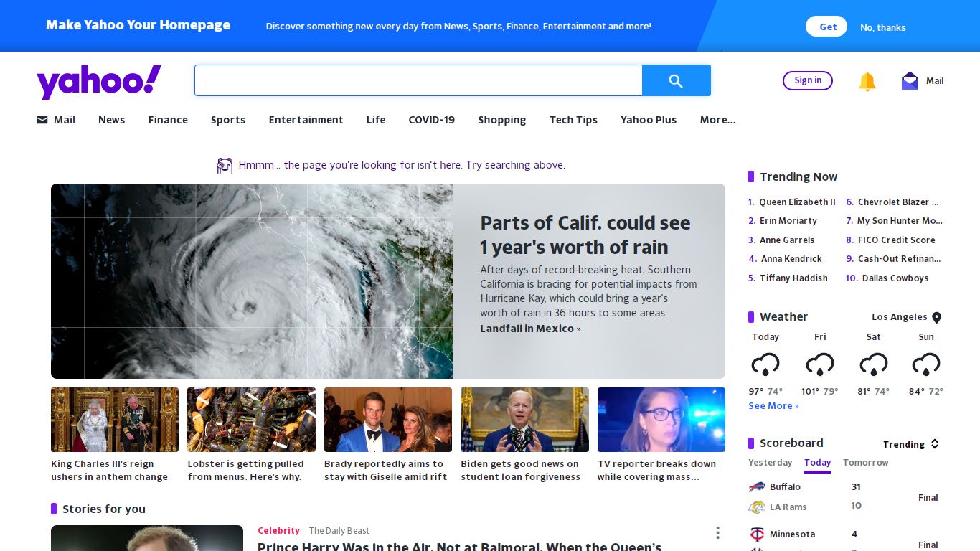Image resolution: width=980 pixels, height=551 pixels.
Task: Click Today's rain weather icon
Action: 765,364
